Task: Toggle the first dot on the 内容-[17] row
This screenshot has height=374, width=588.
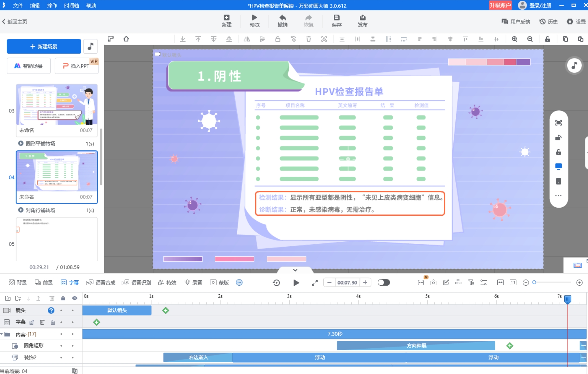Action: pos(61,334)
